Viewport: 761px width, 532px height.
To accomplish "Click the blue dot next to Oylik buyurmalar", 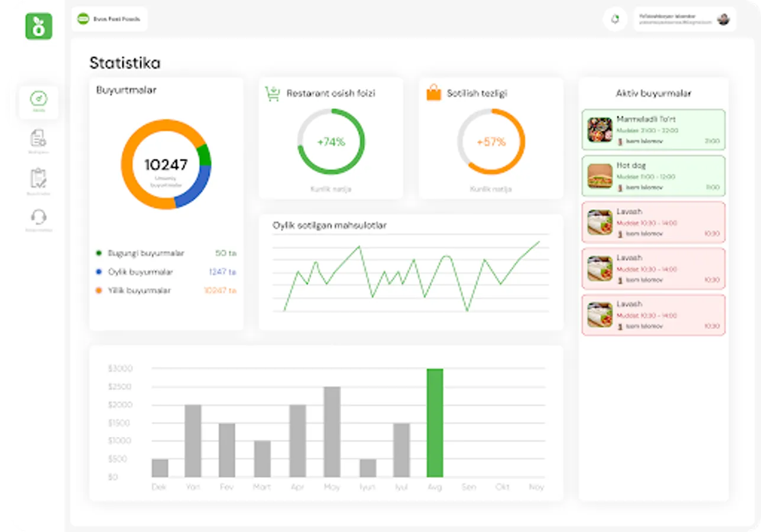I will 99,272.
